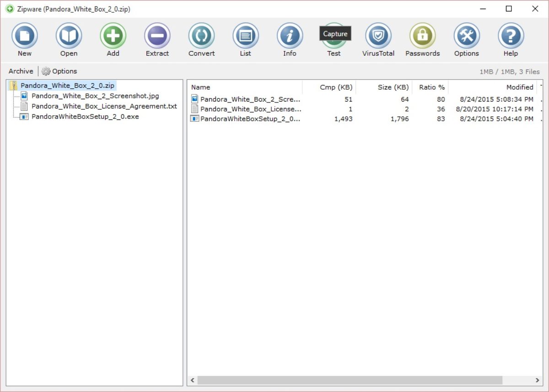Image resolution: width=549 pixels, height=392 pixels.
Task: Select Pandora_White_Box_2_0.zip root tree node
Action: point(67,86)
